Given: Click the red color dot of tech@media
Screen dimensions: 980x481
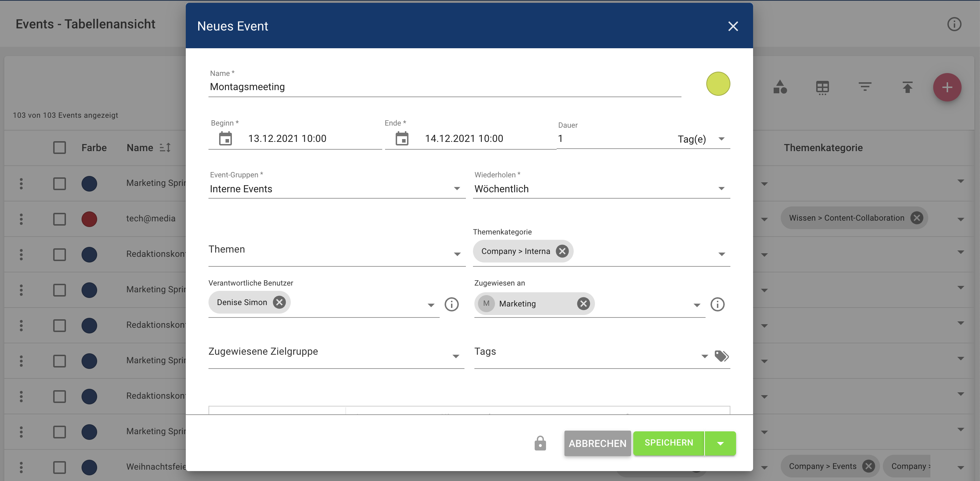Looking at the screenshot, I should (x=89, y=219).
